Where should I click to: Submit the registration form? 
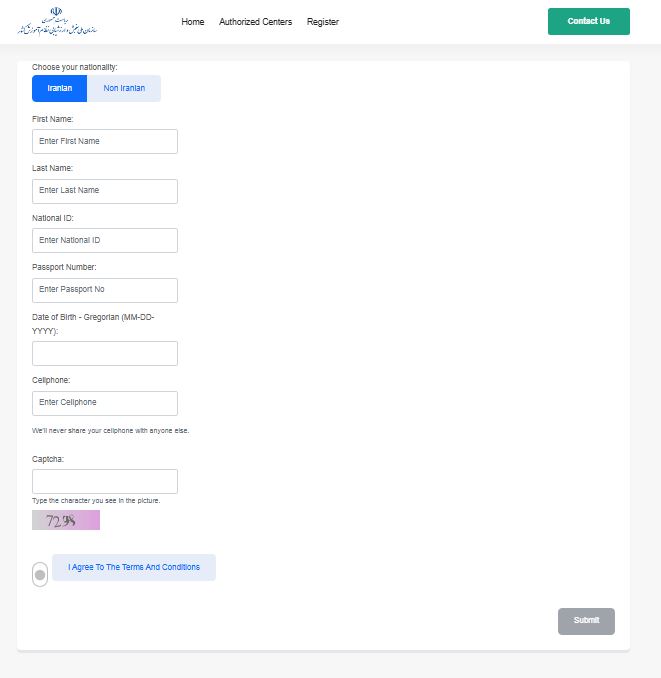586,621
